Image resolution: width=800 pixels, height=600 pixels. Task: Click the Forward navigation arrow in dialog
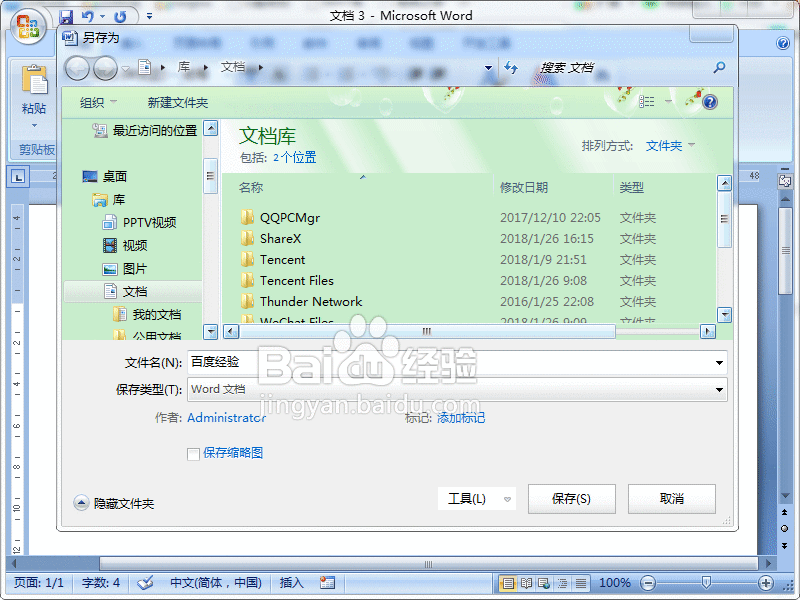point(105,68)
